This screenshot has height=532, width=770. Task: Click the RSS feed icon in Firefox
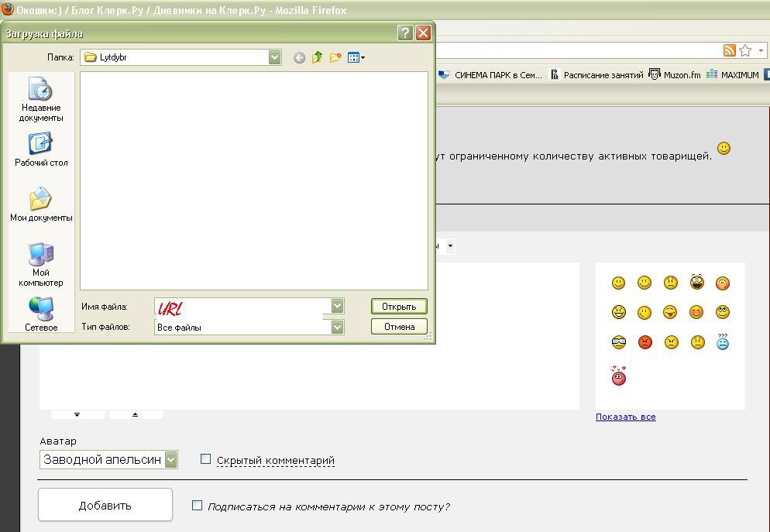click(x=729, y=50)
